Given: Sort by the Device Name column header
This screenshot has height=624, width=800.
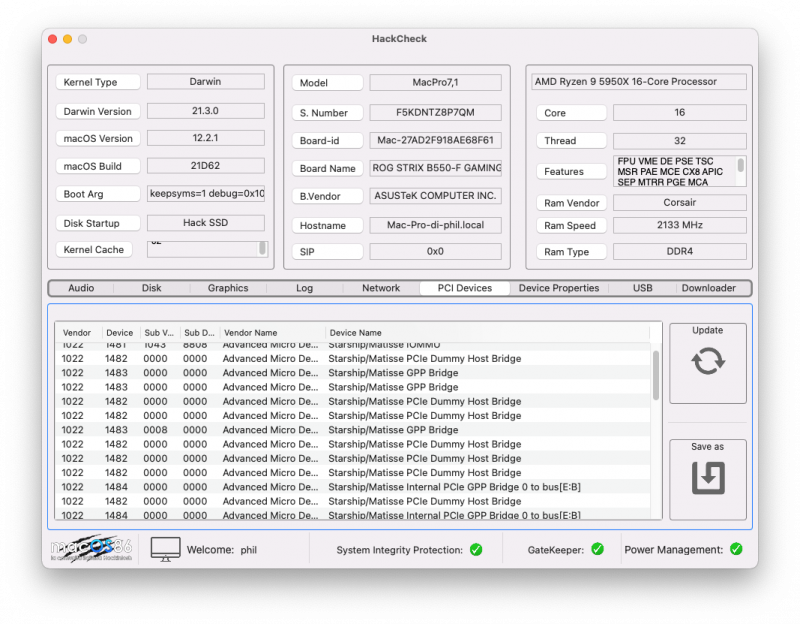Looking at the screenshot, I should [355, 333].
